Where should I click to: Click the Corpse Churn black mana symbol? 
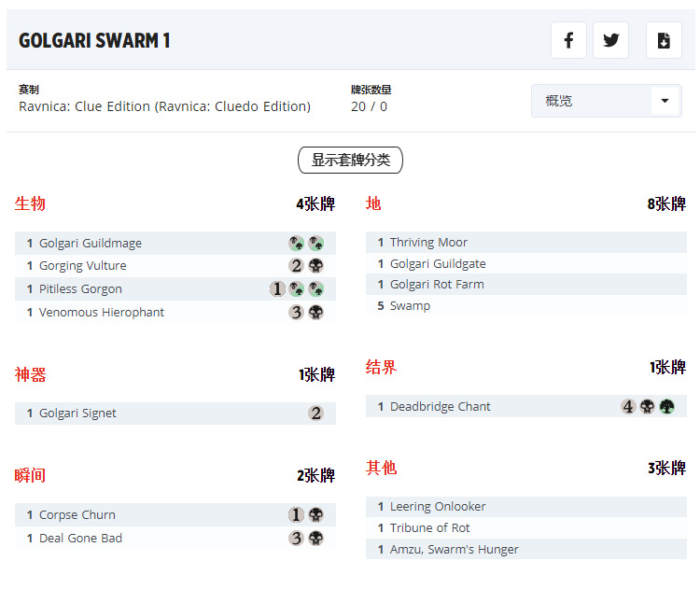[x=316, y=514]
